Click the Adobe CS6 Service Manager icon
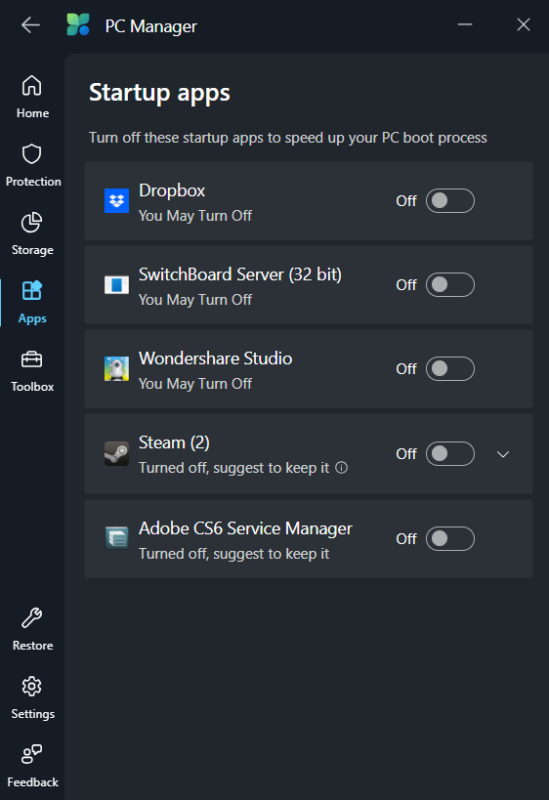The image size is (549, 800). click(x=116, y=538)
